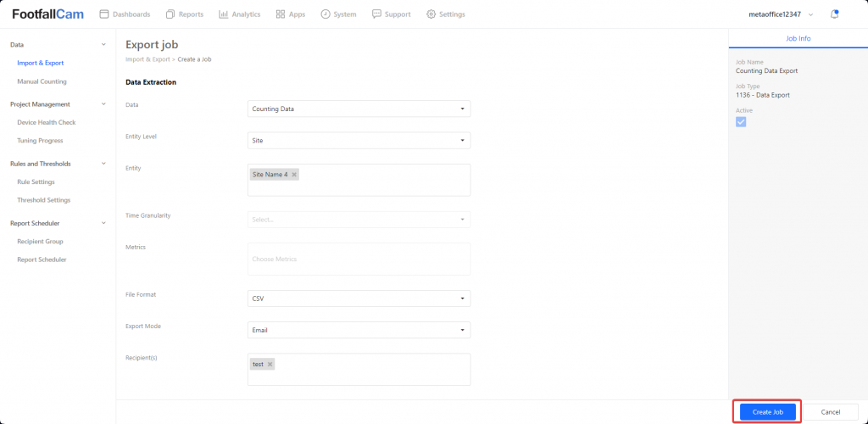Expand the Entity Level dropdown
The height and width of the screenshot is (424, 868).
point(359,140)
